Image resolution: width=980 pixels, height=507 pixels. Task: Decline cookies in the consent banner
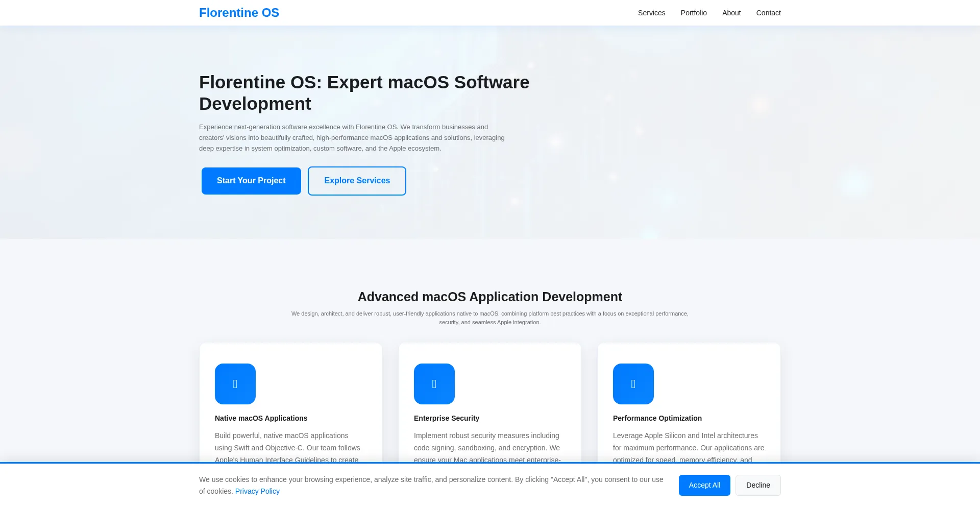[757, 485]
